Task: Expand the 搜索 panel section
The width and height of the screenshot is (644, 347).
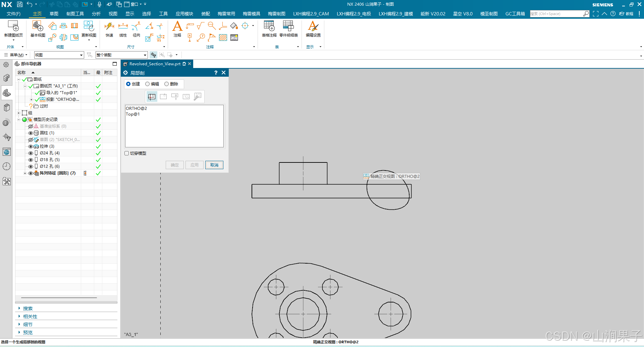Action: 28,308
